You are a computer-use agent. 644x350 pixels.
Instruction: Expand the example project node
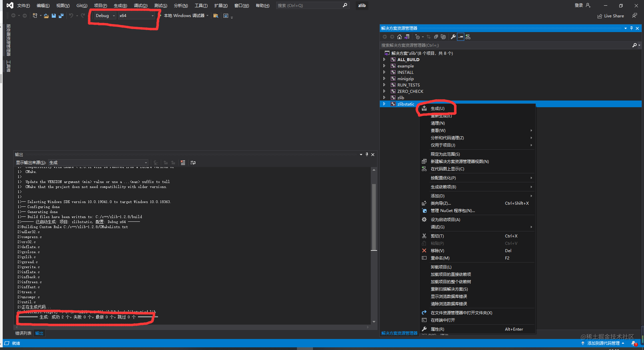click(384, 66)
